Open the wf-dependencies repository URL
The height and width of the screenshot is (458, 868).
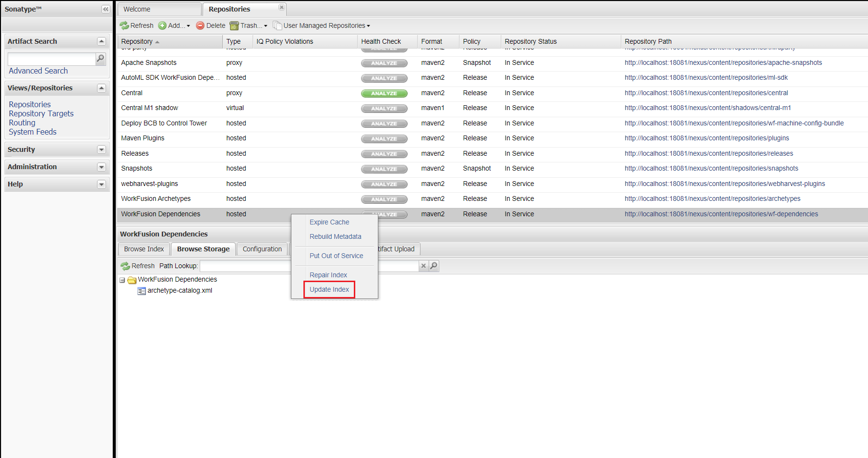pos(722,214)
